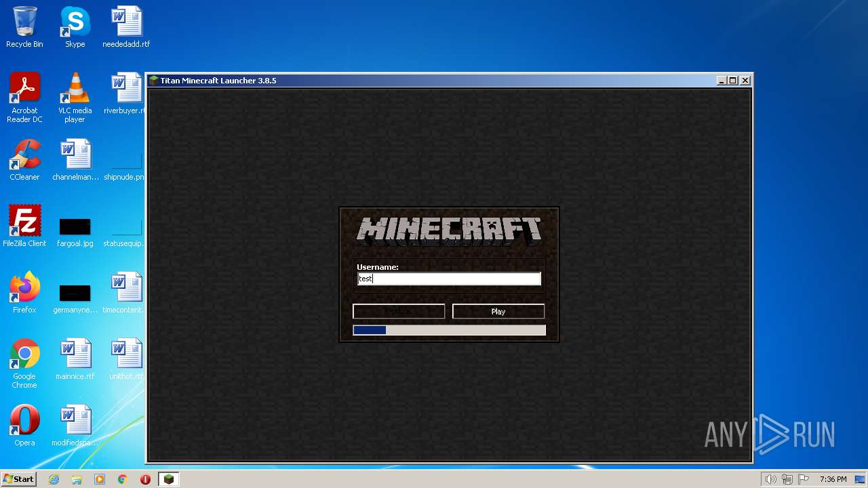Select Acrobat Reader DC shortcut
This screenshot has width=868, height=488.
tap(24, 98)
